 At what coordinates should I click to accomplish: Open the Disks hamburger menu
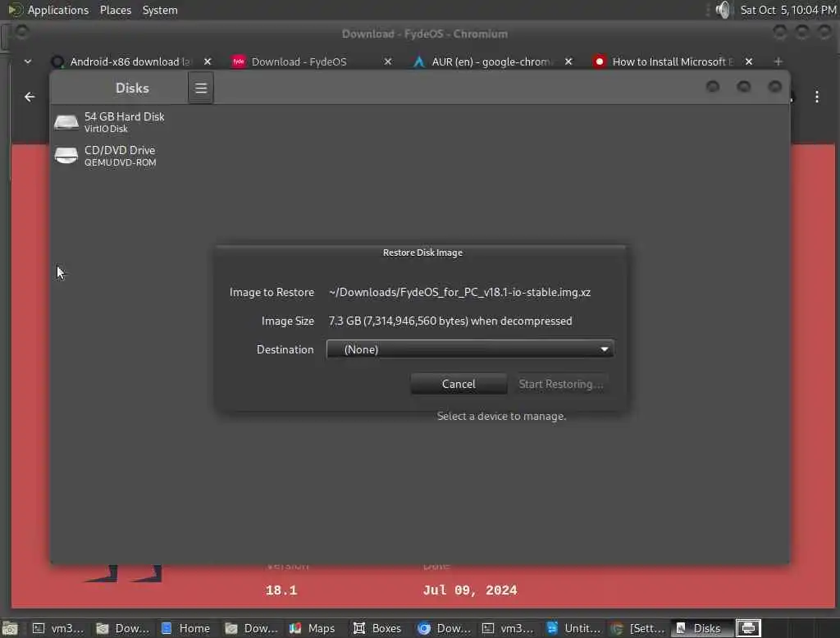tap(201, 88)
